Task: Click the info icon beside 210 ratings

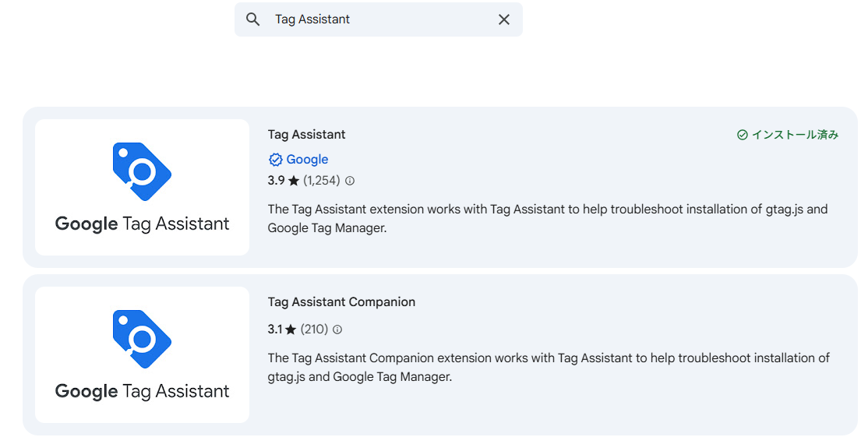Action: [x=337, y=330]
